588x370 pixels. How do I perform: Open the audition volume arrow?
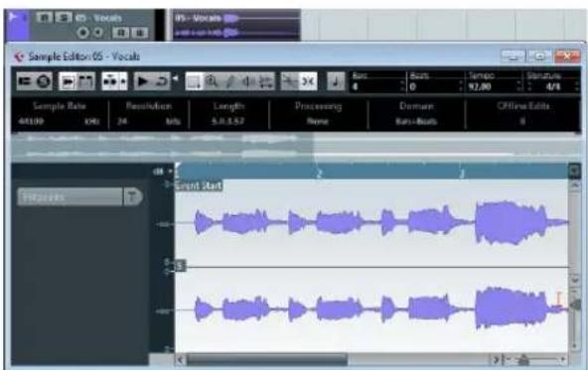coord(175,78)
